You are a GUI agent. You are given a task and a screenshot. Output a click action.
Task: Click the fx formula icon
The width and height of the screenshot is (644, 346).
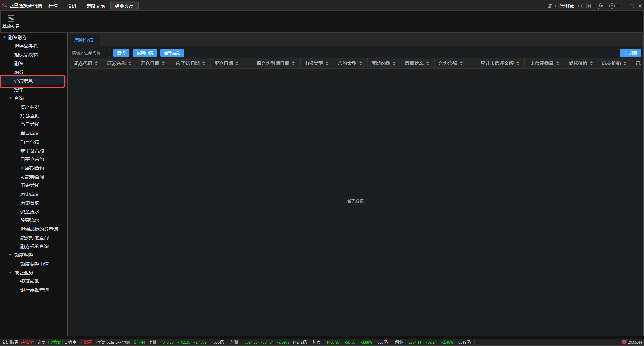click(x=600, y=6)
